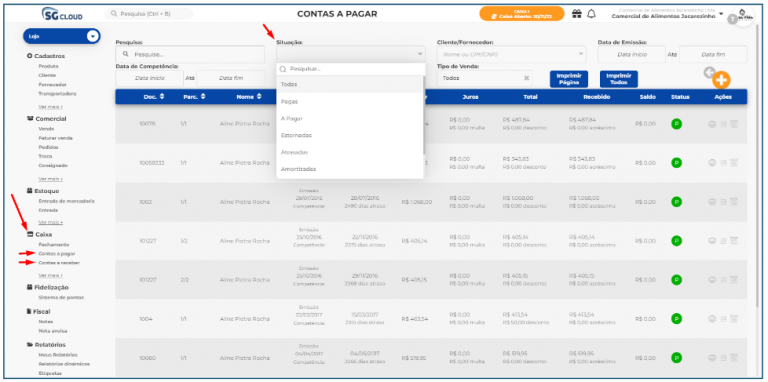This screenshot has height=382, width=768.
Task: Sort by Parc. column arrows
Action: [x=202, y=97]
